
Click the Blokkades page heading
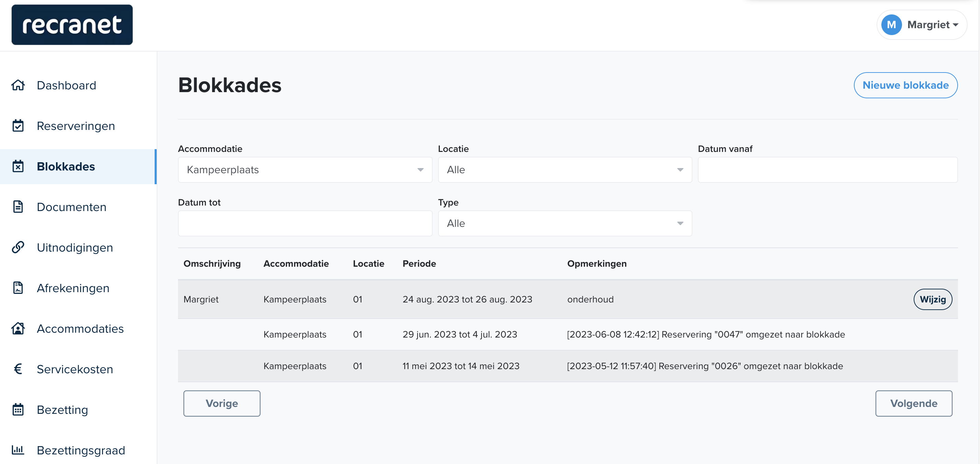pos(230,85)
